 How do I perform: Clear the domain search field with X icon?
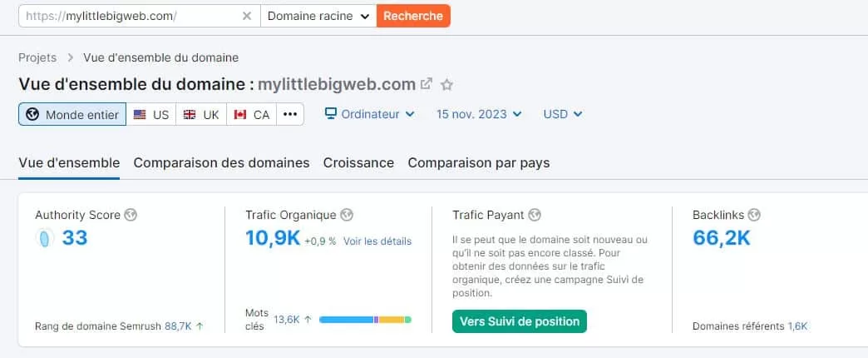[x=247, y=16]
